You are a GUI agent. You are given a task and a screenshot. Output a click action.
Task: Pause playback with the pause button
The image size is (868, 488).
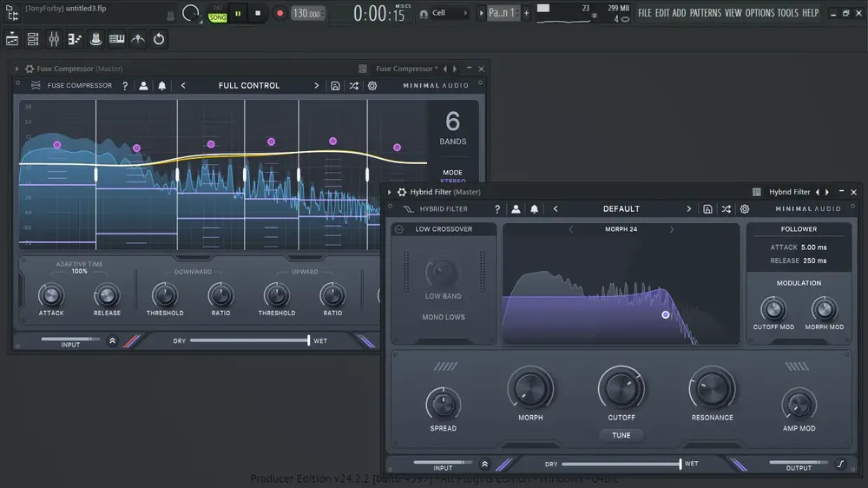click(238, 13)
